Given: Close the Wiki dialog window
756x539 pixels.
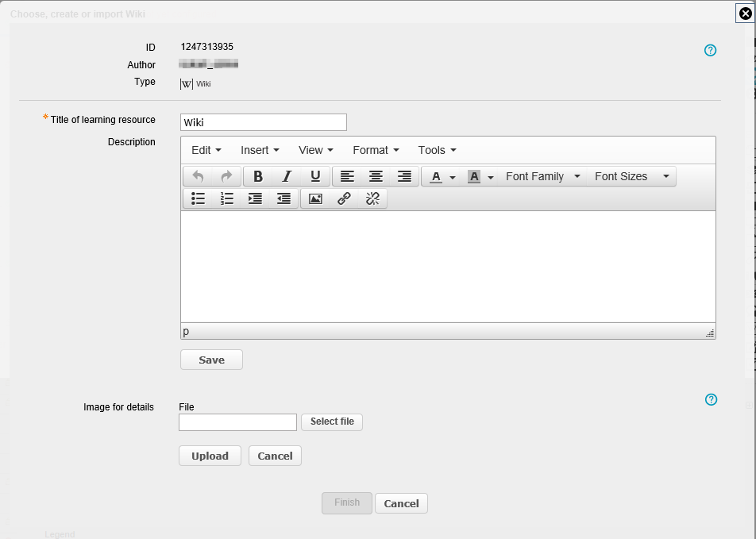Looking at the screenshot, I should tap(745, 13).
